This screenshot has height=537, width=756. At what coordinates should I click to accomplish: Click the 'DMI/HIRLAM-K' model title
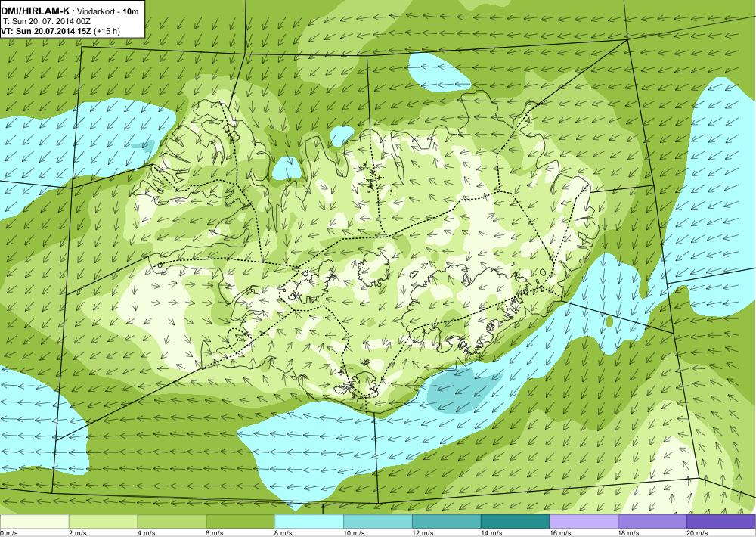point(36,11)
